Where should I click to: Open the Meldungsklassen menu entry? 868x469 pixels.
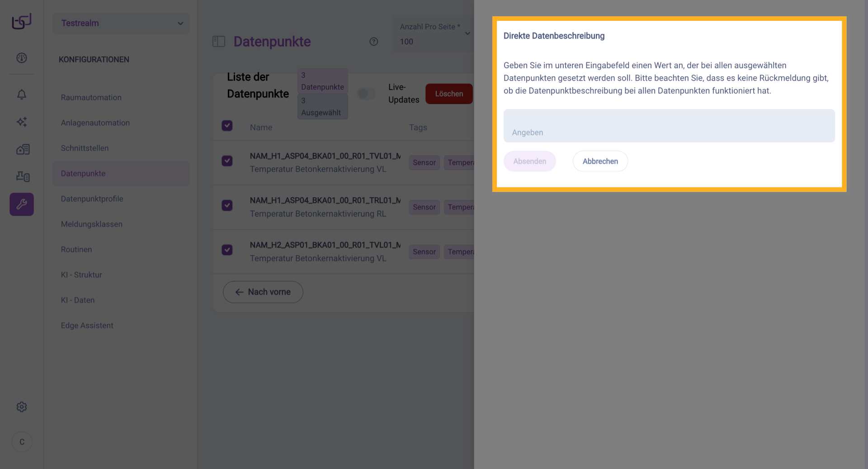(x=92, y=224)
